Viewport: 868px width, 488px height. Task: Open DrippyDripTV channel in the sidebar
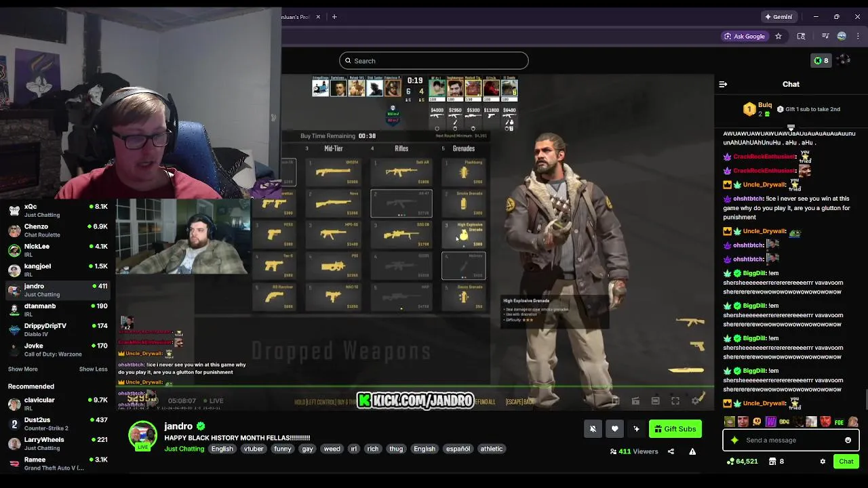[x=58, y=329]
